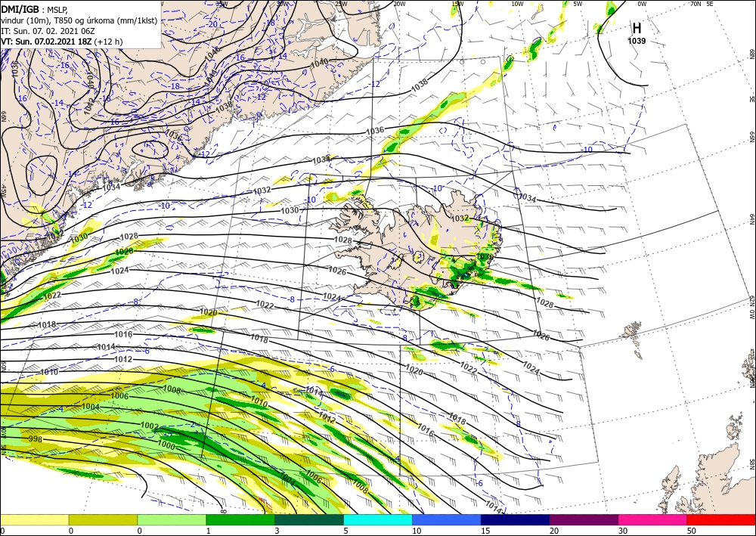Image resolution: width=756 pixels, height=536 pixels.
Task: Click the '1046' isobar label over Greenland
Action: 212,53
